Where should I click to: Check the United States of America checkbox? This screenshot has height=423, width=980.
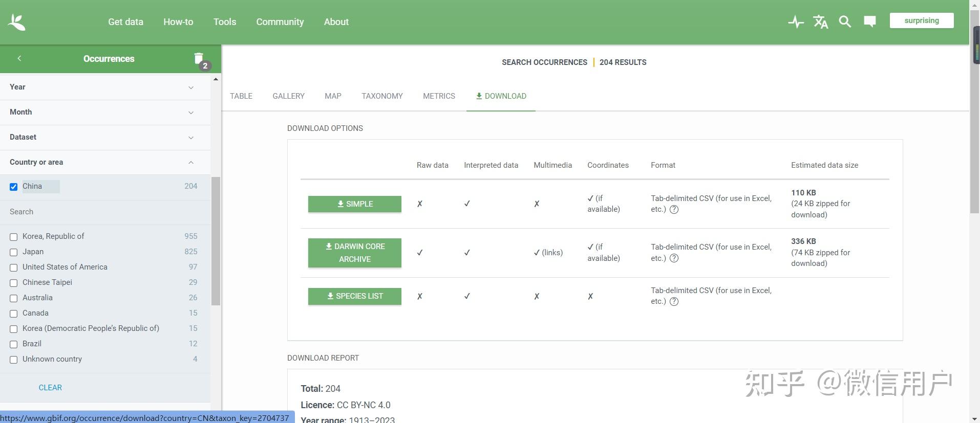click(14, 268)
